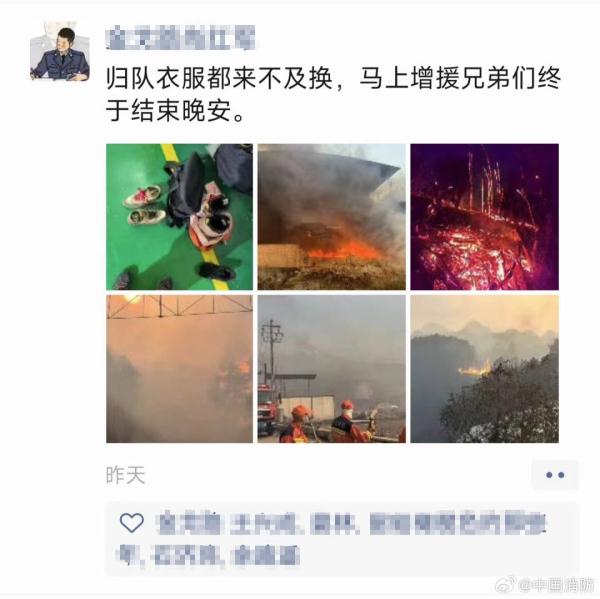Tap the blurred username above the post
600x599 pixels.
click(x=181, y=38)
